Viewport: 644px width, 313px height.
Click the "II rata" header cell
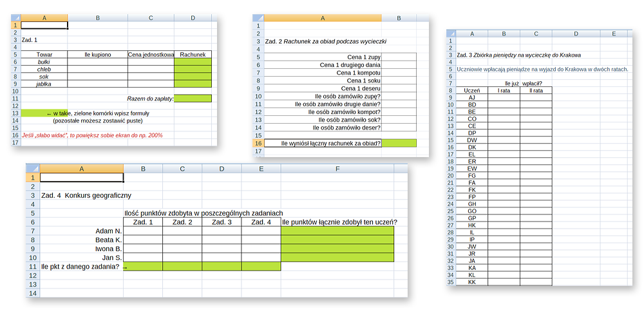click(536, 91)
